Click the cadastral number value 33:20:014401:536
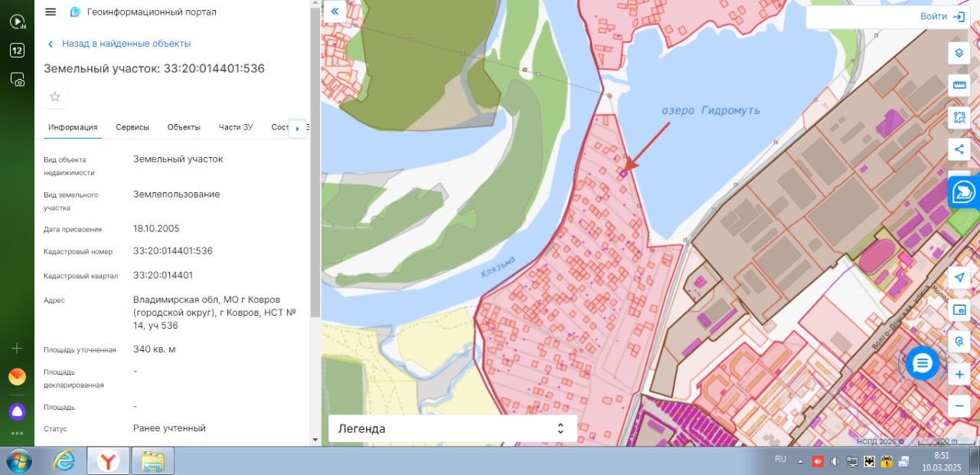Viewport: 980px width, 475px height. (173, 251)
